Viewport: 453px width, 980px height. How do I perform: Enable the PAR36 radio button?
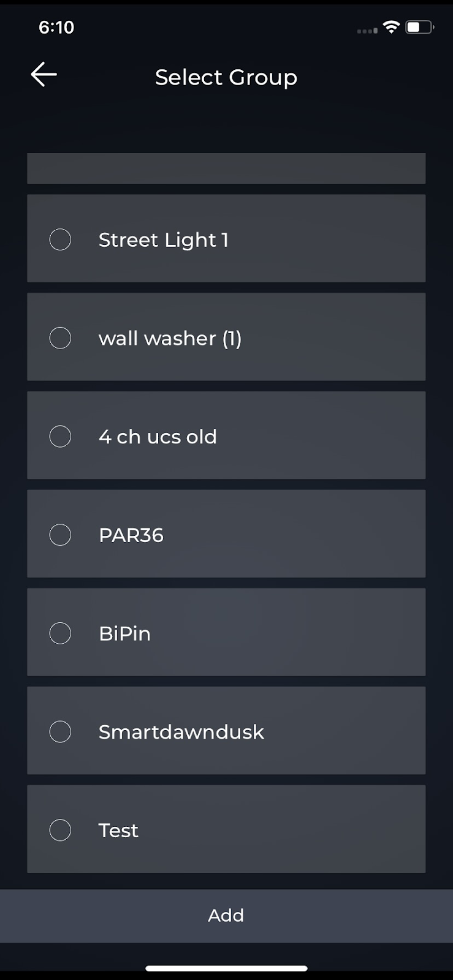point(60,535)
